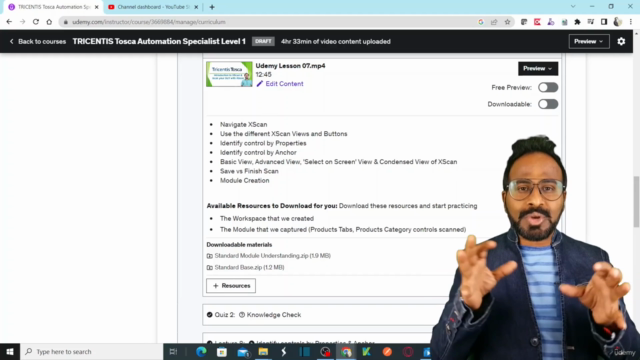640x360 pixels.
Task: Add files with the Resources button
Action: [x=231, y=286]
